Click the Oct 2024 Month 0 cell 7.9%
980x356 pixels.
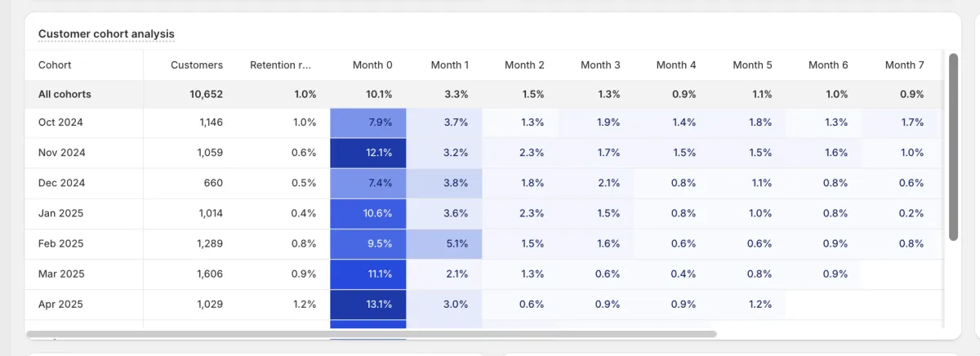(x=368, y=122)
